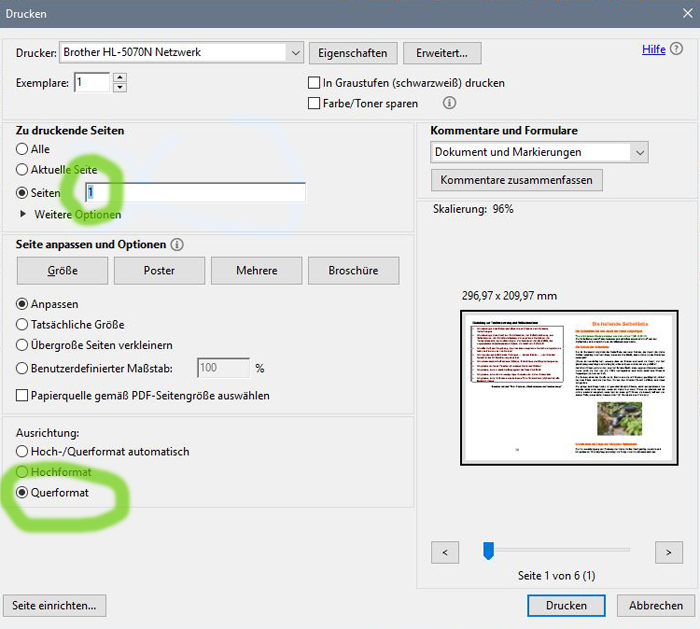Toggle Farbe/Toner sparen checkbox
700x629 pixels.
pos(314,103)
